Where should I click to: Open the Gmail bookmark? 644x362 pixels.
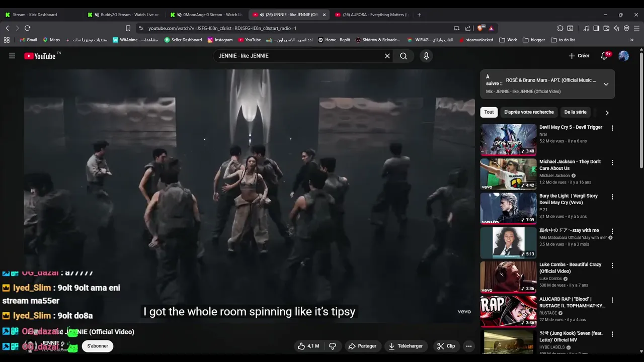pyautogui.click(x=28, y=40)
